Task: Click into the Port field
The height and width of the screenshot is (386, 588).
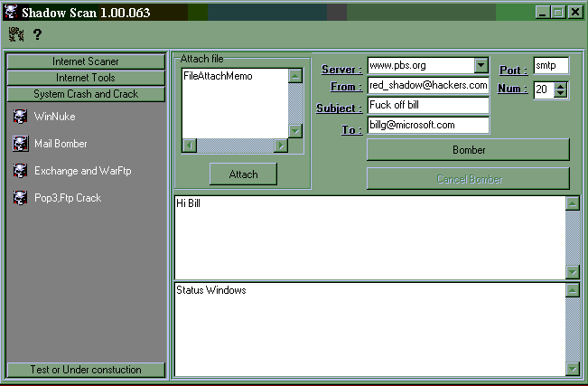Action: tap(550, 66)
